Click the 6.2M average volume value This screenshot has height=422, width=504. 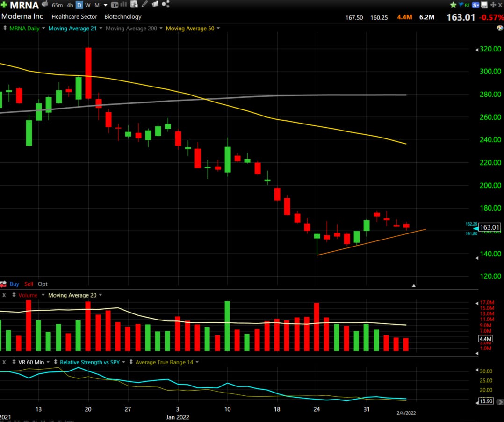coord(426,17)
